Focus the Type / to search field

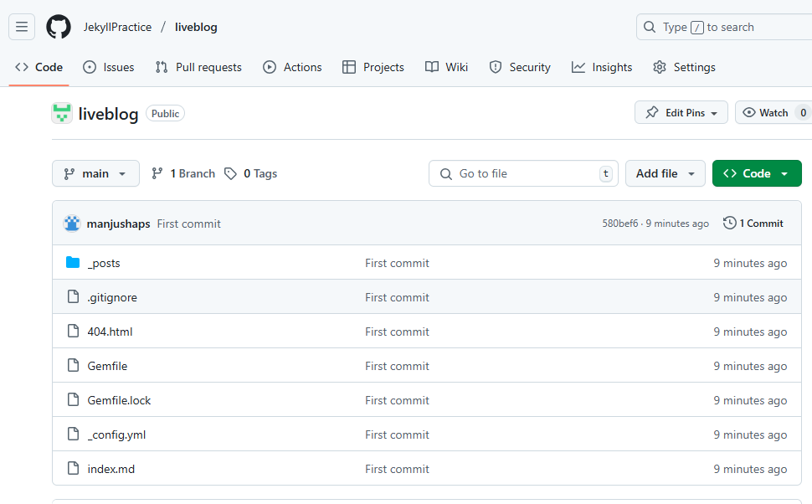pyautogui.click(x=724, y=27)
